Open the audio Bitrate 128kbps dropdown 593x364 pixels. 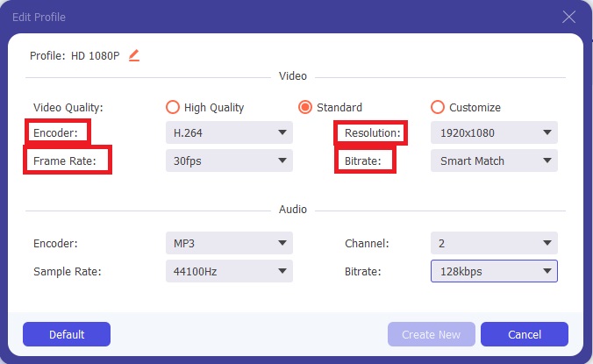click(x=494, y=271)
